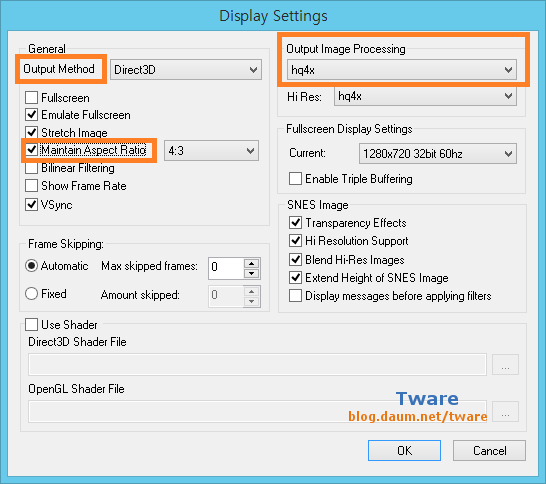Open the Hi Res hq4x dropdown

(x=425, y=96)
